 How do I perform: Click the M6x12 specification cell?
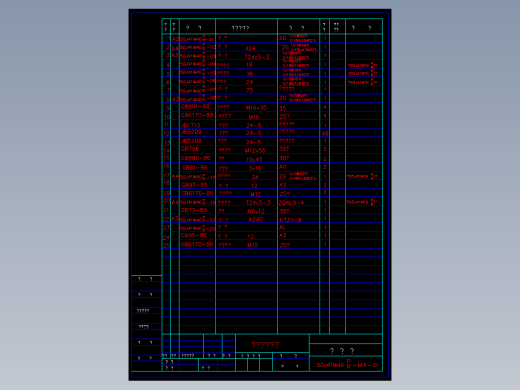tap(256, 211)
